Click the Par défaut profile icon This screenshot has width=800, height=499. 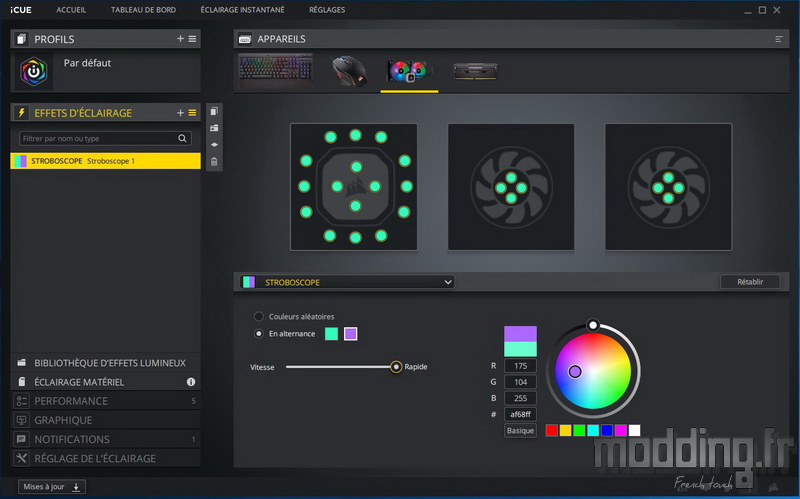tap(34, 71)
